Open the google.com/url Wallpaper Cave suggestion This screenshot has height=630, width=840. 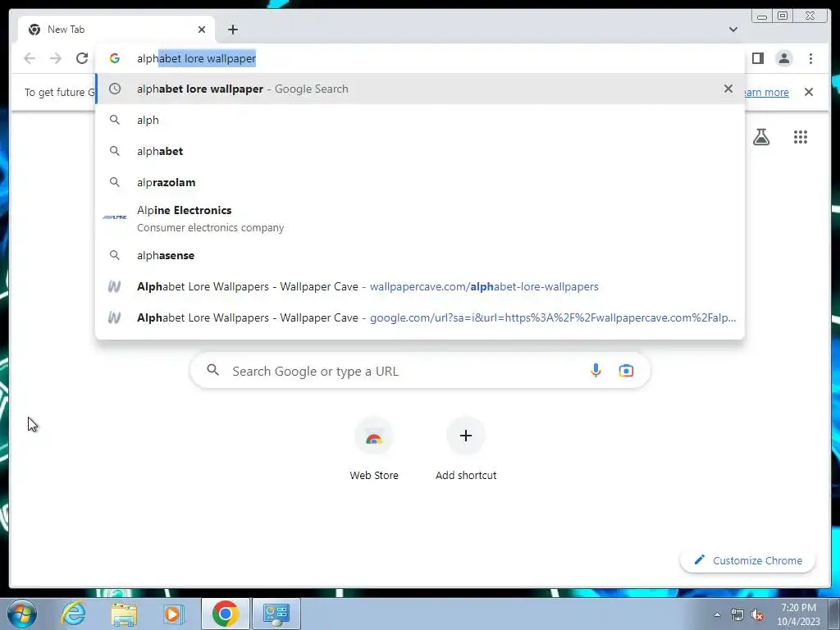pos(420,317)
